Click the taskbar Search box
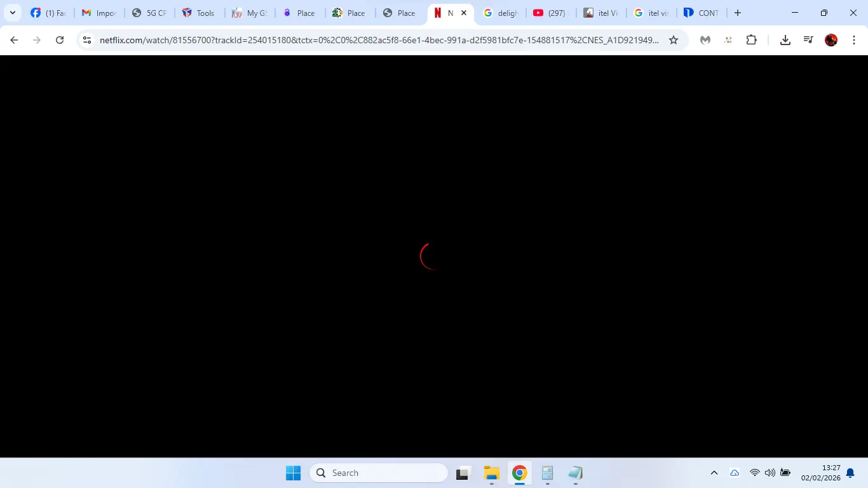This screenshot has width=868, height=488. point(379,473)
